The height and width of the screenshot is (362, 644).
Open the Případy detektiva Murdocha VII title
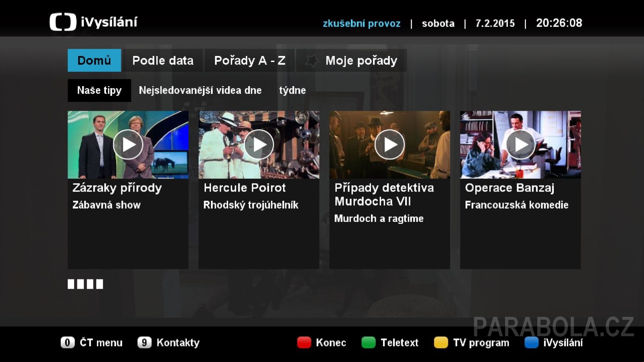tap(384, 194)
